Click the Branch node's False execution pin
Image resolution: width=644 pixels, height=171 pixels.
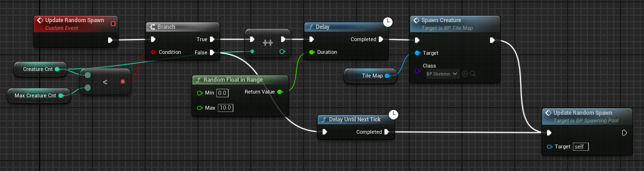click(212, 52)
